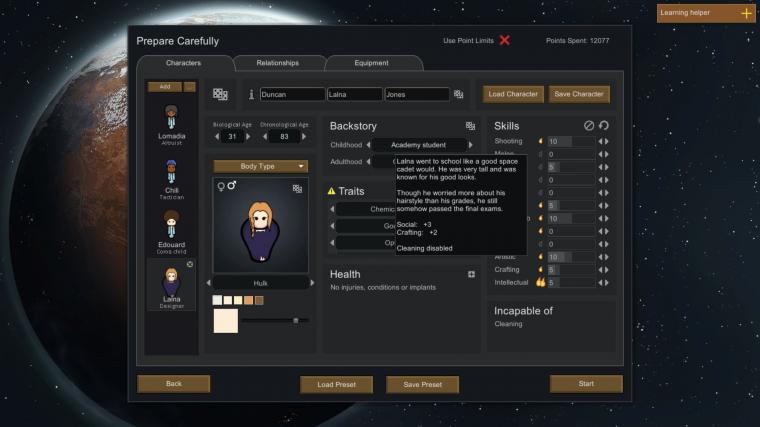
Task: Click the small button right of Add
Action: tap(190, 87)
